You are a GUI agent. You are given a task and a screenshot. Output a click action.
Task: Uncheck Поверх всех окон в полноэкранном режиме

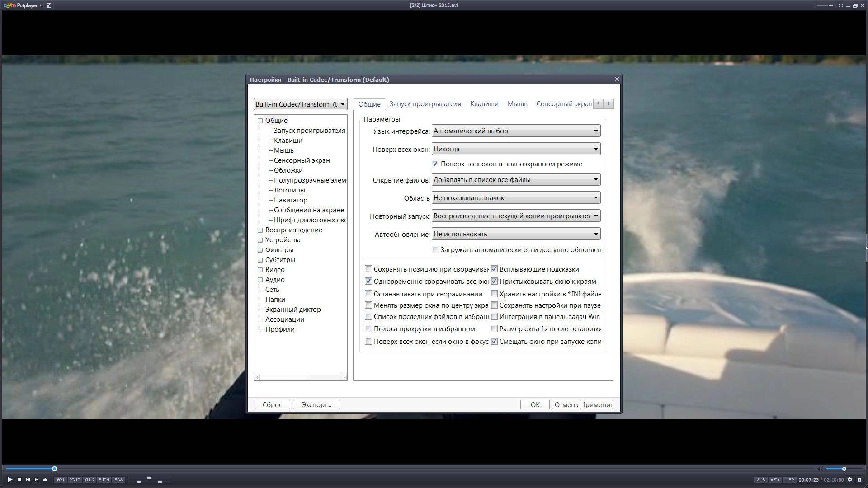[435, 164]
